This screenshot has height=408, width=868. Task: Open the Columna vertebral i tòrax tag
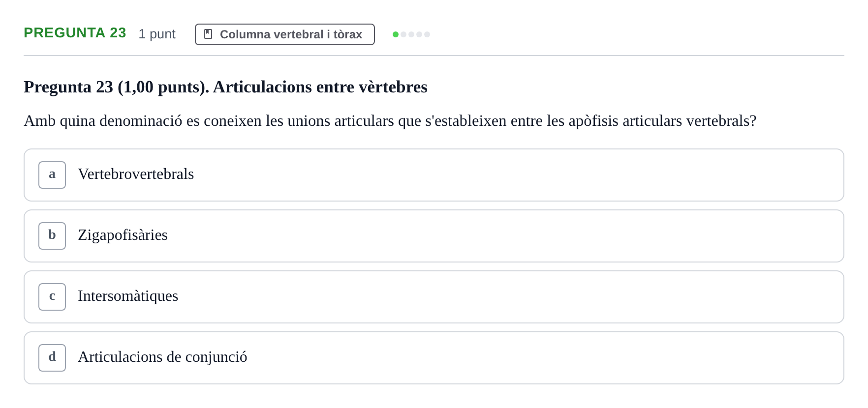[x=285, y=34]
